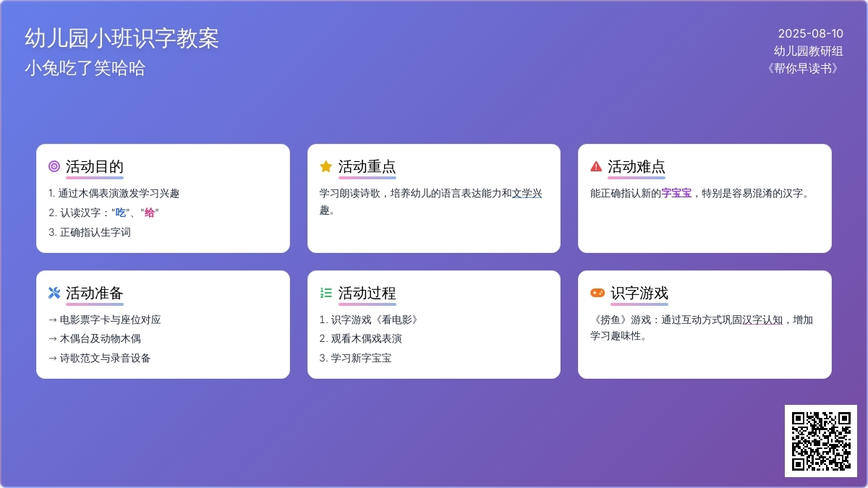Click the line 木偶台及动物木偶

[95, 338]
